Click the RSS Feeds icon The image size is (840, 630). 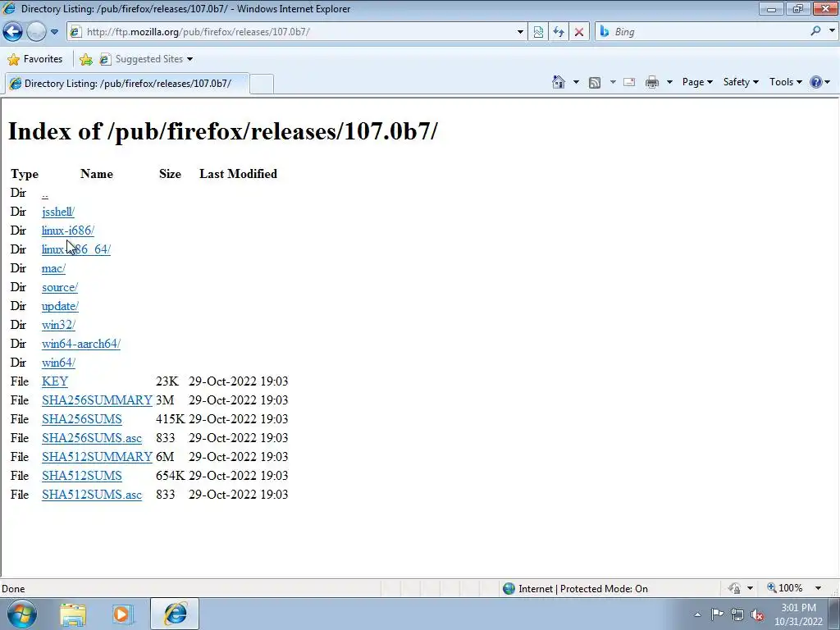(595, 83)
